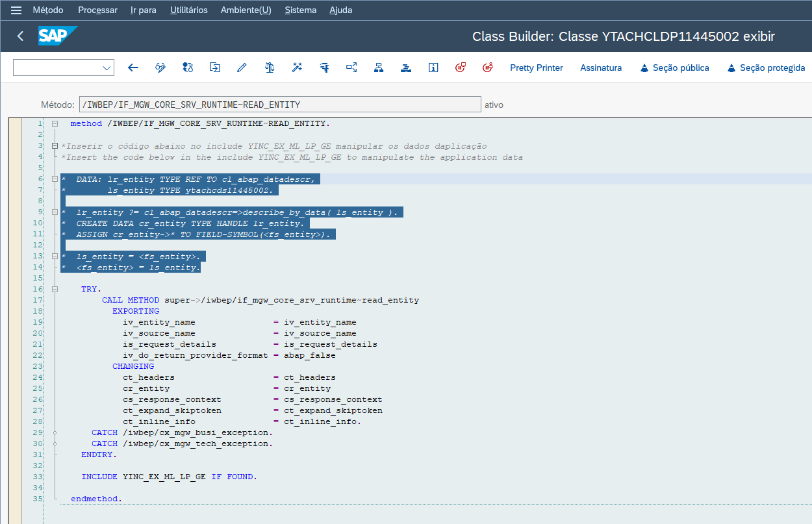Click 'CHANGING' keyword on line 23
The width and height of the screenshot is (812, 524).
click(x=133, y=366)
